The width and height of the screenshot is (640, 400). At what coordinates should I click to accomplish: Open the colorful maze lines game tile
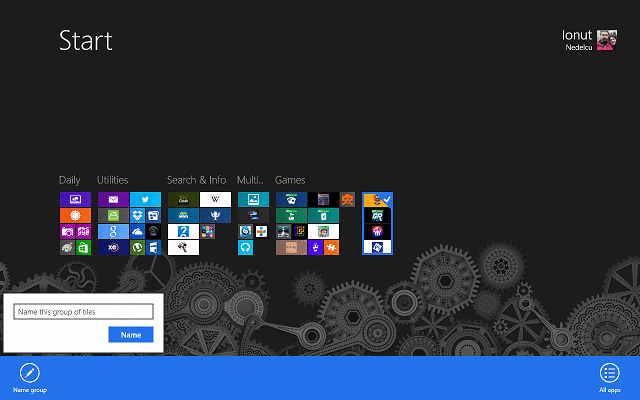[x=299, y=231]
